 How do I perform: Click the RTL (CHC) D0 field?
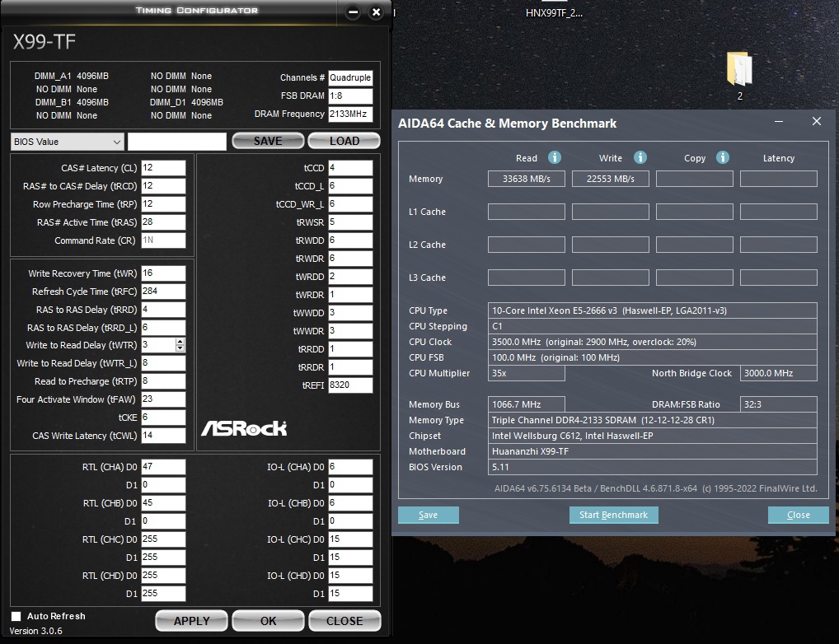(x=163, y=539)
